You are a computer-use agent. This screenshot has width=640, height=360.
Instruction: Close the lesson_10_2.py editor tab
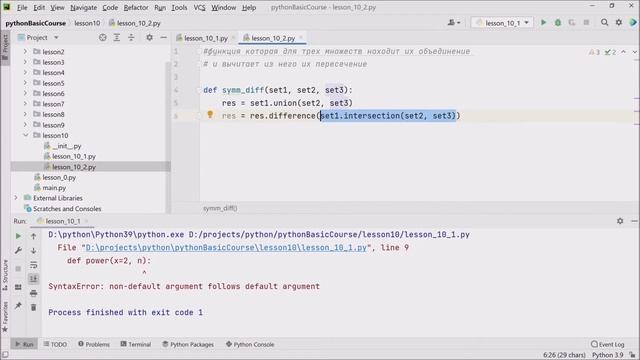[301, 38]
